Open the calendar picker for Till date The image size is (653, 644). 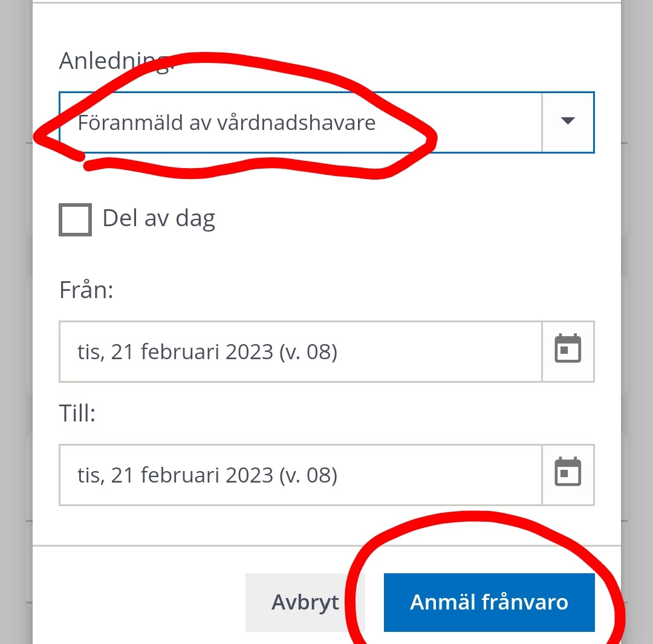568,475
